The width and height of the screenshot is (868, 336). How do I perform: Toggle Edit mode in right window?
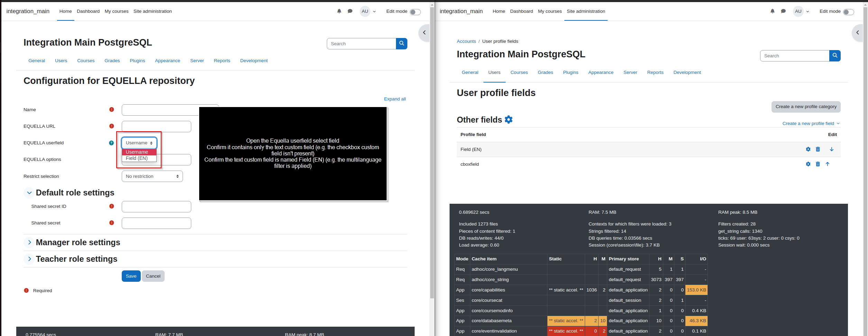849,12
